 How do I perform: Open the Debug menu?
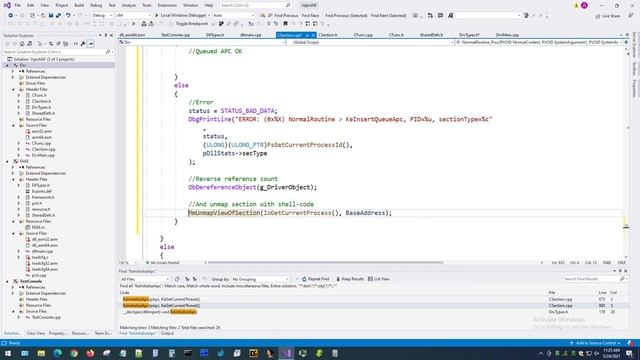click(96, 5)
